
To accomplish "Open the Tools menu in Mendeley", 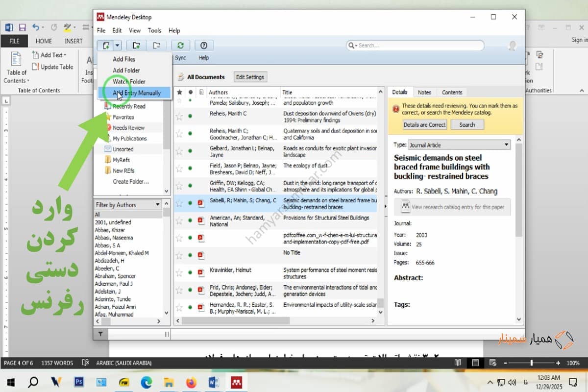I will [x=154, y=30].
